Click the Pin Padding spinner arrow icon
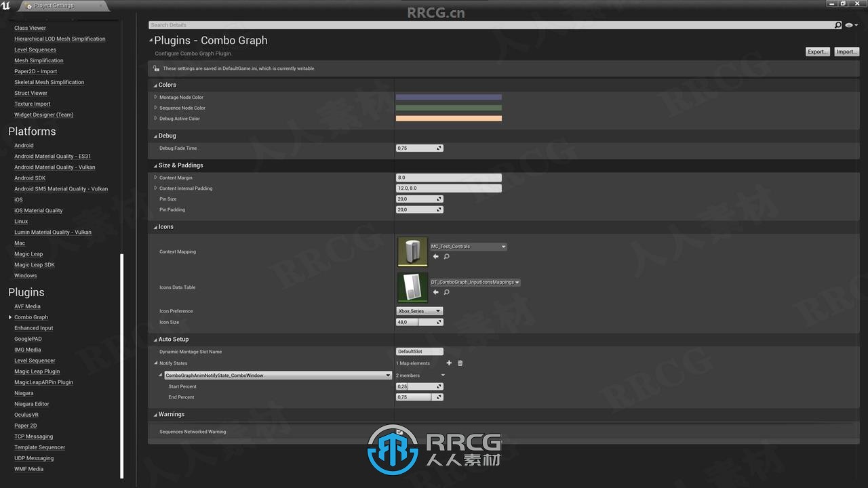The image size is (868, 488). [439, 210]
